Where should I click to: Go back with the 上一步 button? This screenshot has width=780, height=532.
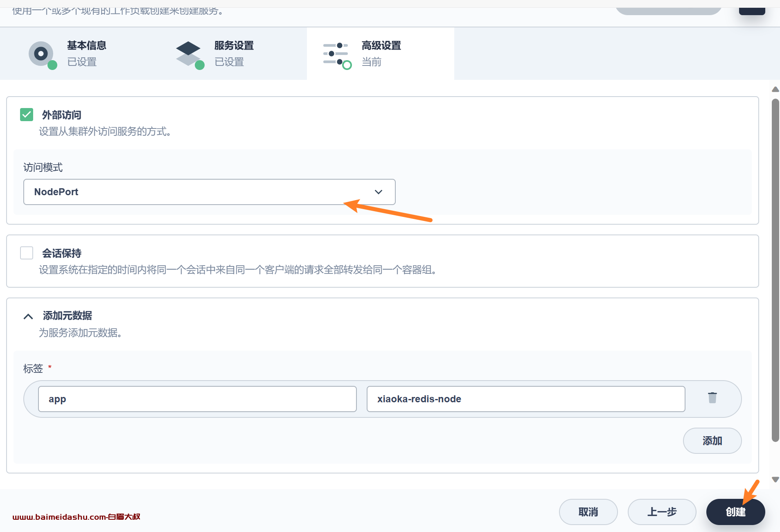[662, 512]
